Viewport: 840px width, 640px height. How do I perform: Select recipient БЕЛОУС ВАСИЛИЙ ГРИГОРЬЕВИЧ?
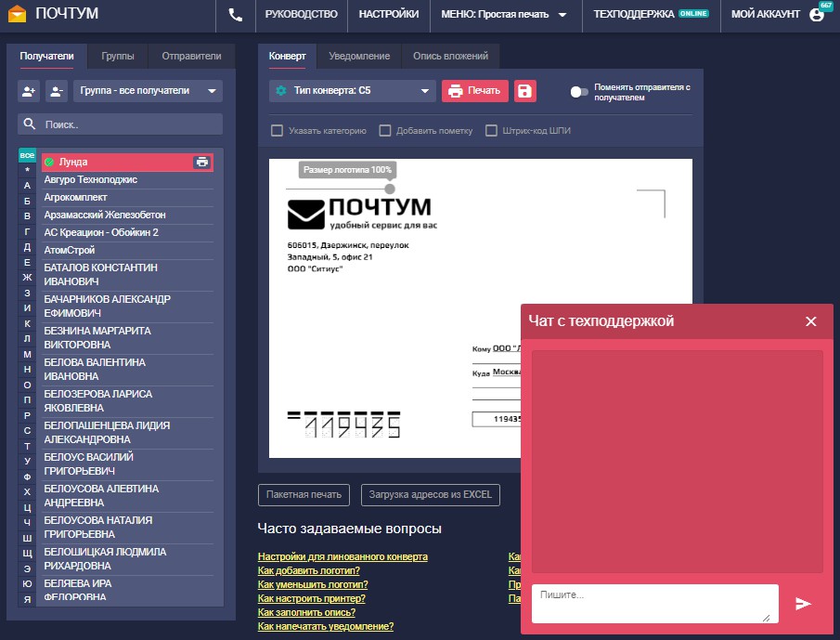coord(127,464)
